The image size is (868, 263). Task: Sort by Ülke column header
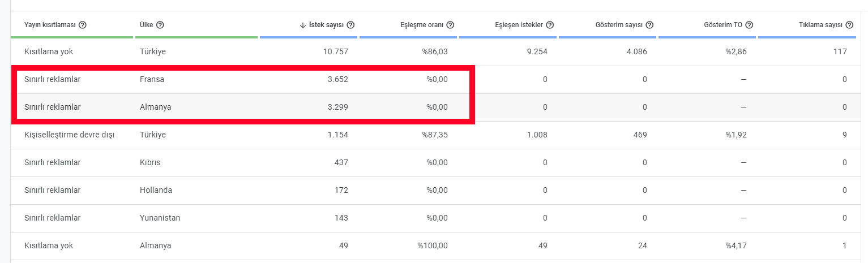[146, 25]
